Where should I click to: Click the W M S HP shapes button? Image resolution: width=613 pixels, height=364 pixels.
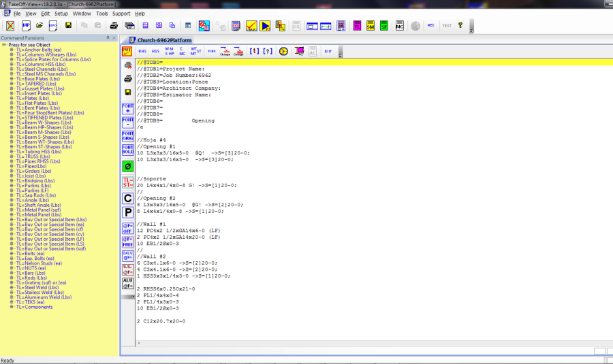point(170,51)
